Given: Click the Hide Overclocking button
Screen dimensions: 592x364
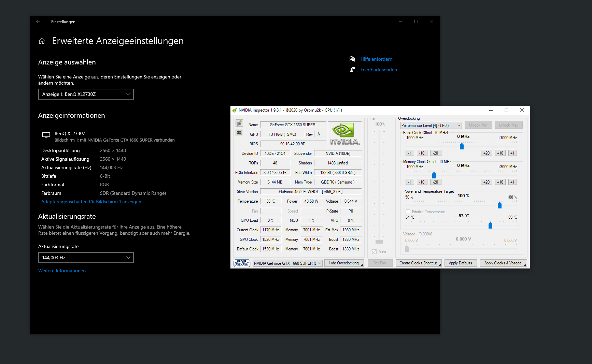Looking at the screenshot, I should tap(344, 263).
